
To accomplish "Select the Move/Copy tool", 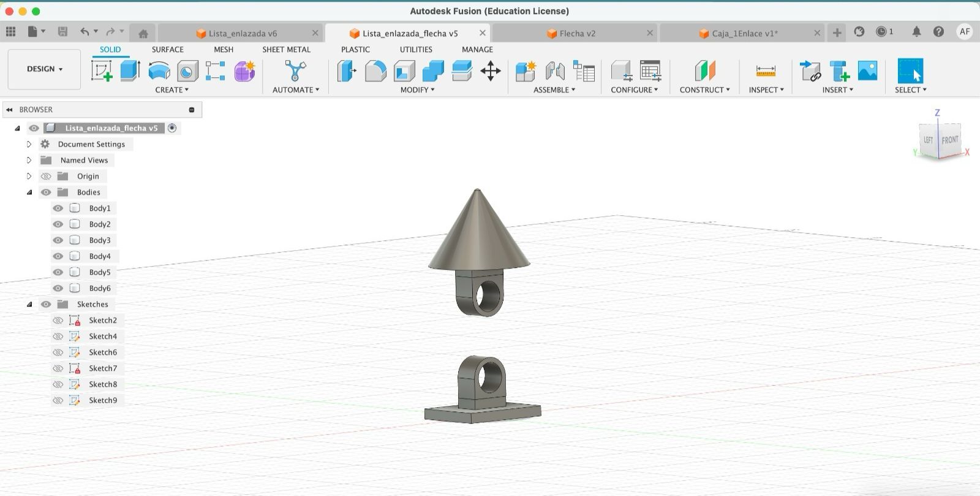I will (491, 71).
